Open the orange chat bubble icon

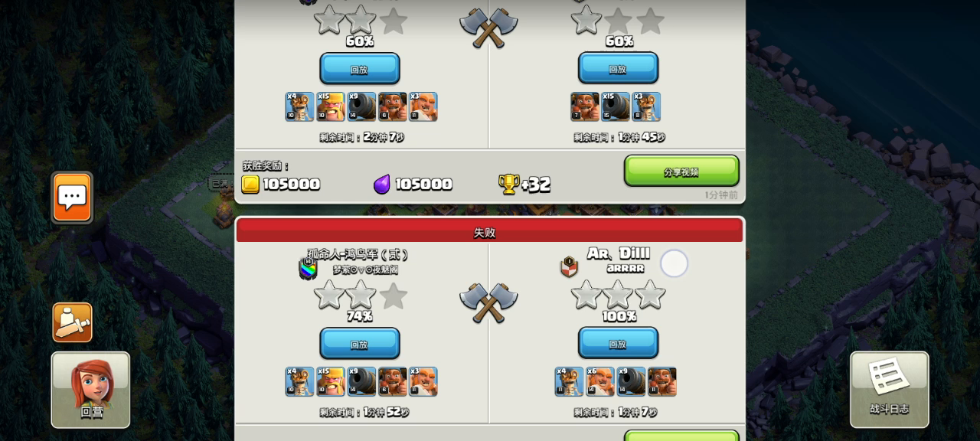tap(72, 198)
